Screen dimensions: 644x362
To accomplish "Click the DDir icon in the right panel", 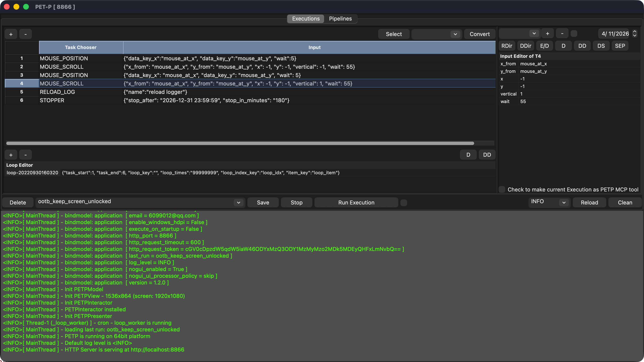I will point(526,46).
